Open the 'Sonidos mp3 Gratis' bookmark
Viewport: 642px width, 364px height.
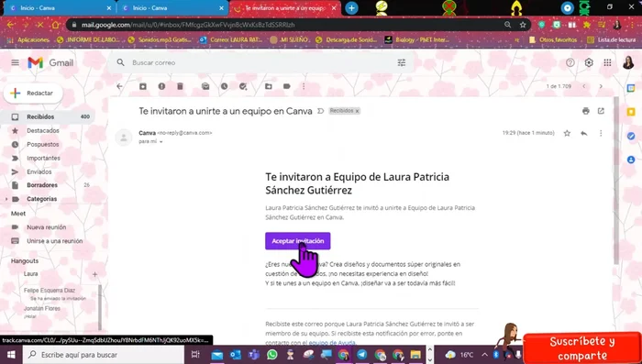pyautogui.click(x=160, y=39)
